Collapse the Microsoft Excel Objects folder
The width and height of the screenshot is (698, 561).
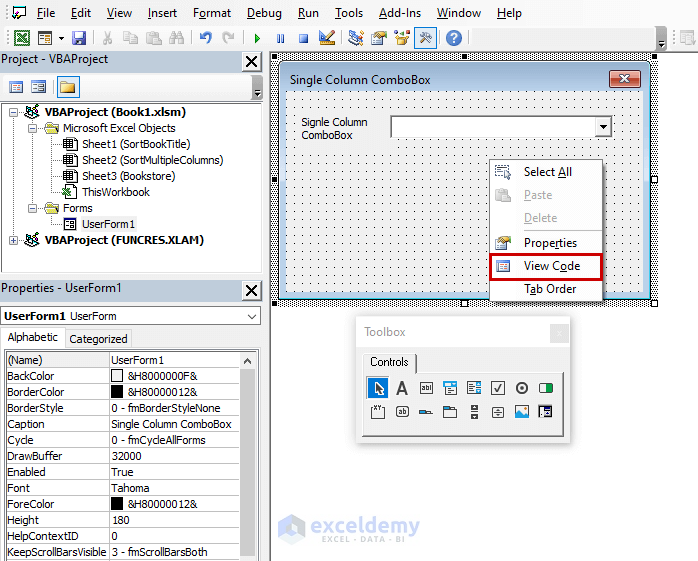(x=32, y=129)
